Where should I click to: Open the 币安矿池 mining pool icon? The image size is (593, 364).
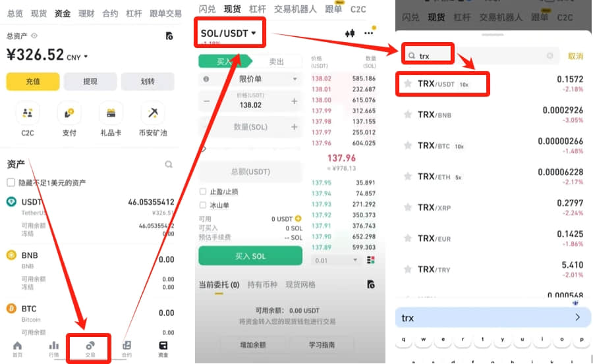point(153,113)
